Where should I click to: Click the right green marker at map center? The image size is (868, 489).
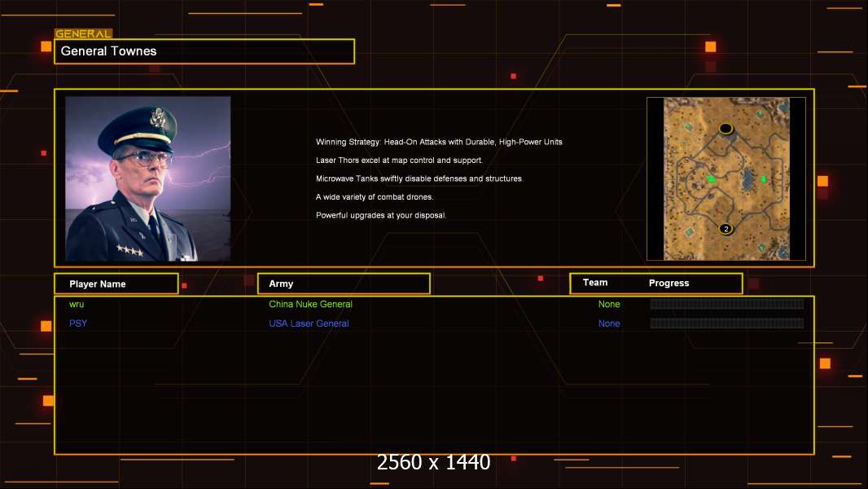(x=763, y=179)
